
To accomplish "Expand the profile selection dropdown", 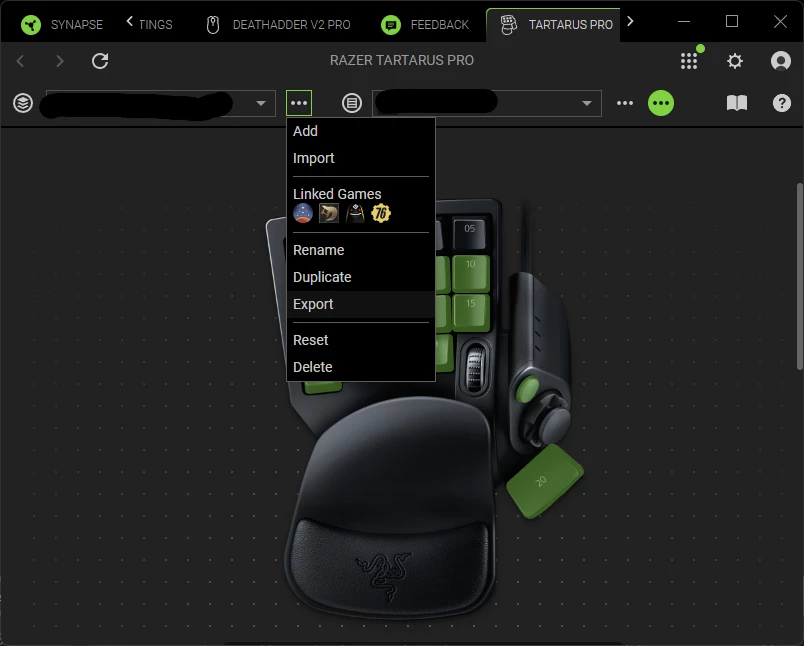I will tap(261, 103).
